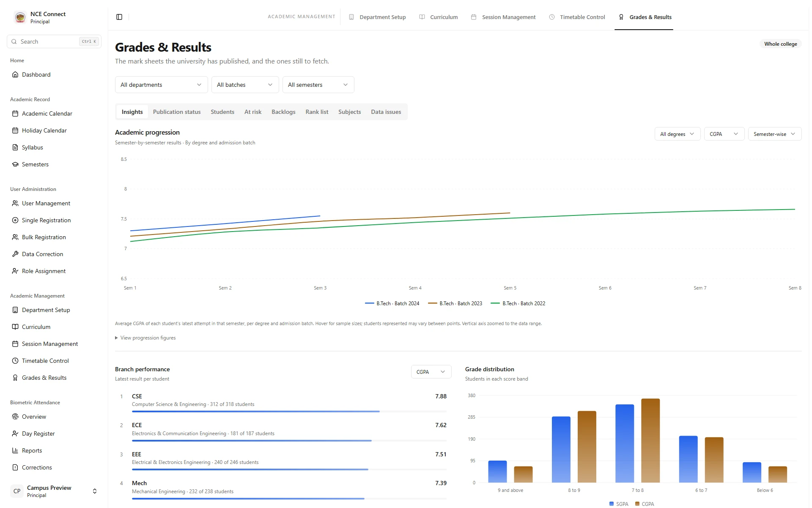Screen dimensions: 812x508
Task: Expand View progression figures
Action: tap(145, 338)
